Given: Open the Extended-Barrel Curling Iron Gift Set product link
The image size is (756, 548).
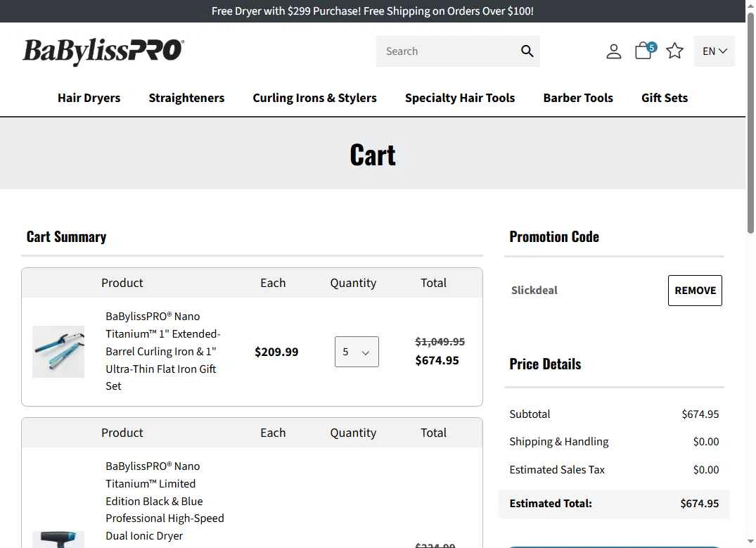Looking at the screenshot, I should [163, 351].
